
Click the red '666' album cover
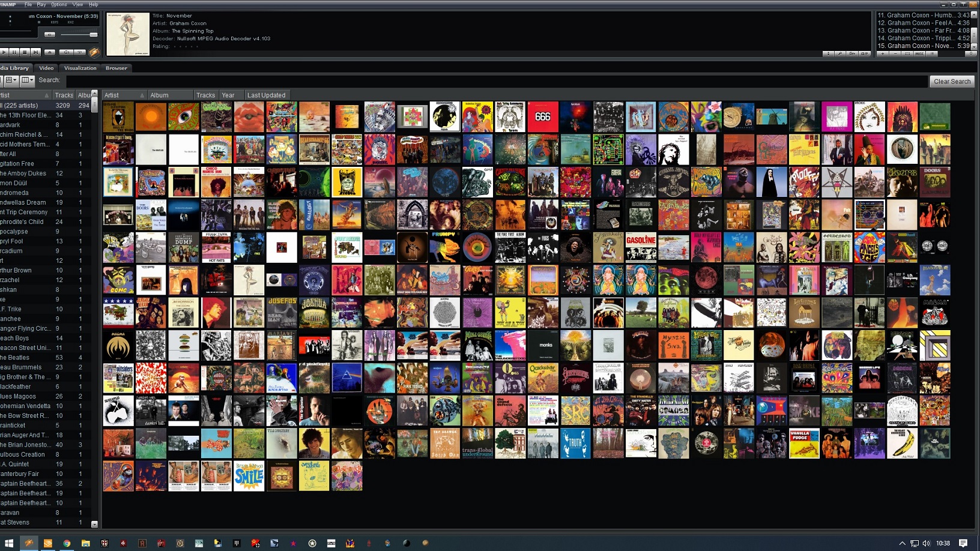543,116
